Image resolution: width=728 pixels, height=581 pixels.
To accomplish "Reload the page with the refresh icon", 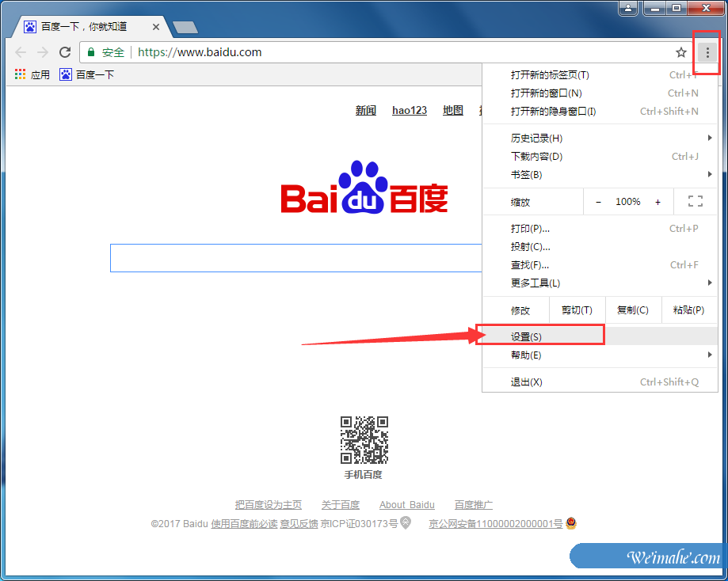I will point(66,52).
